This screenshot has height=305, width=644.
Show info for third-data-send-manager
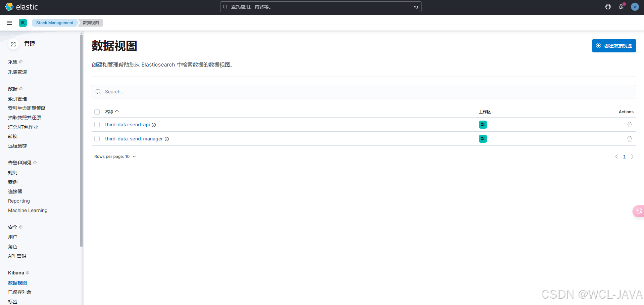coord(167,139)
